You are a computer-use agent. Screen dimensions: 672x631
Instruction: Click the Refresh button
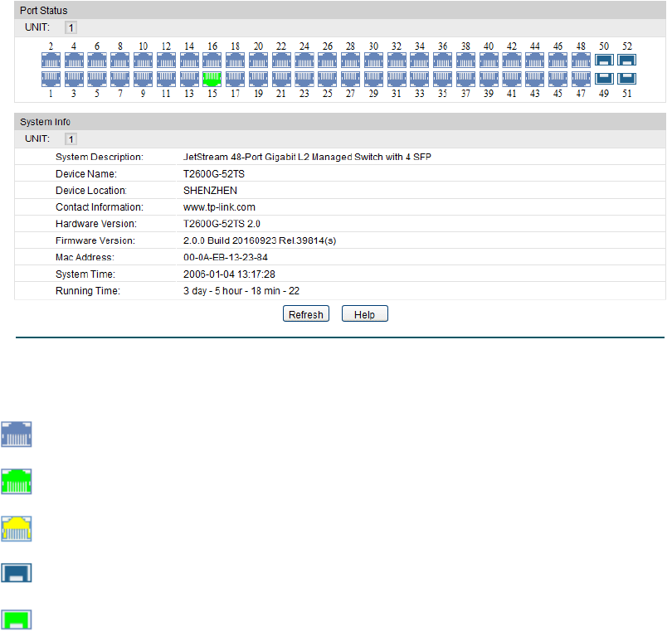306,314
